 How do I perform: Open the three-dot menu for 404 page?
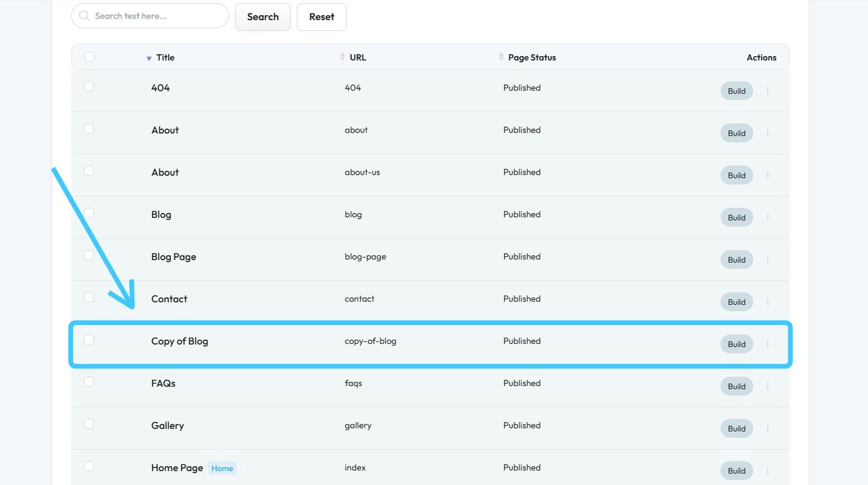coord(768,91)
